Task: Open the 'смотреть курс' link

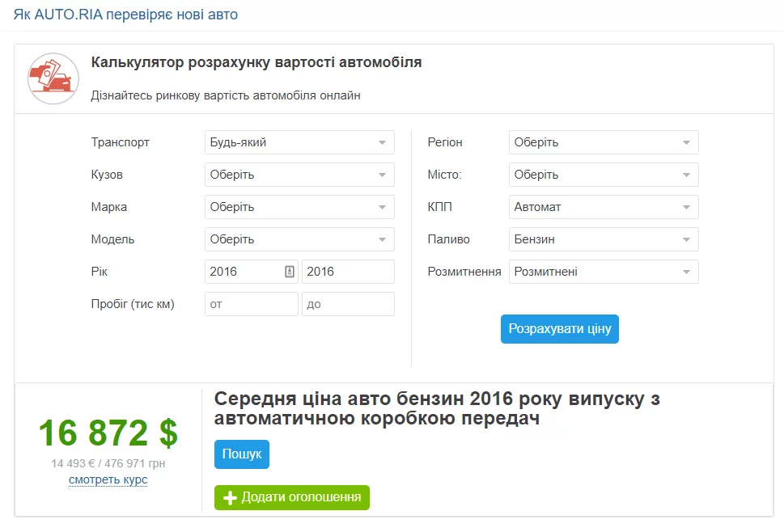Action: pos(108,480)
